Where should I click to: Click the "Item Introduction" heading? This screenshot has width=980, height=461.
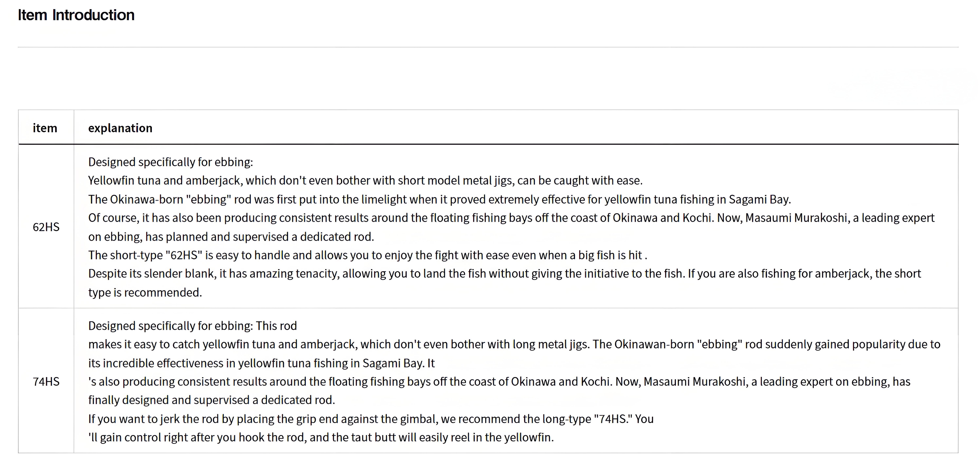(76, 15)
